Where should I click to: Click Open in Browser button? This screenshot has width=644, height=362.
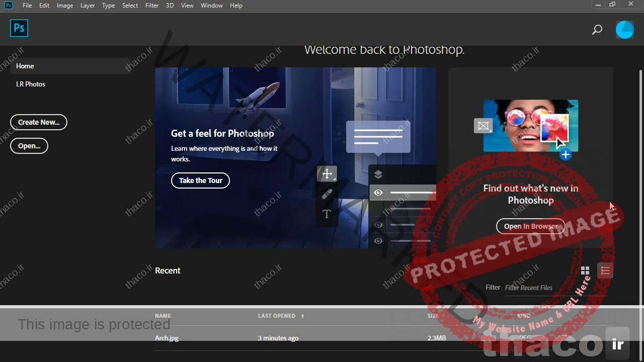click(531, 226)
